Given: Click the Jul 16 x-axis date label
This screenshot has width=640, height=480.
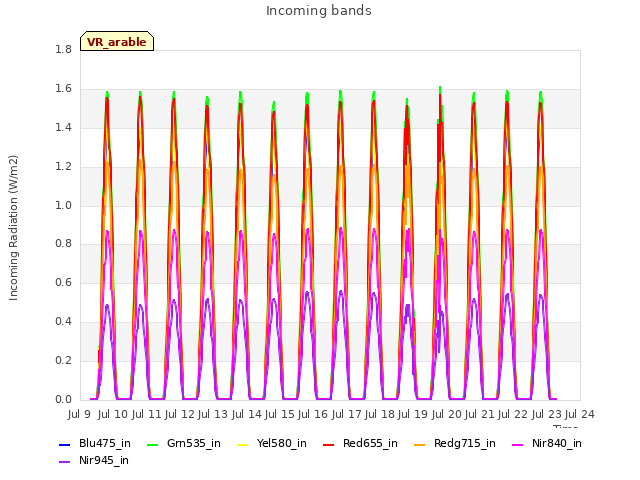Looking at the screenshot, I should [x=313, y=414].
